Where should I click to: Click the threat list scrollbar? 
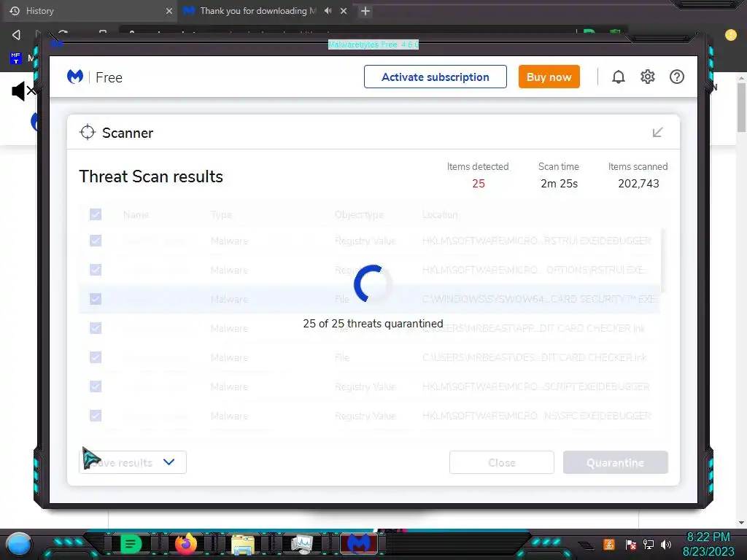(x=663, y=260)
